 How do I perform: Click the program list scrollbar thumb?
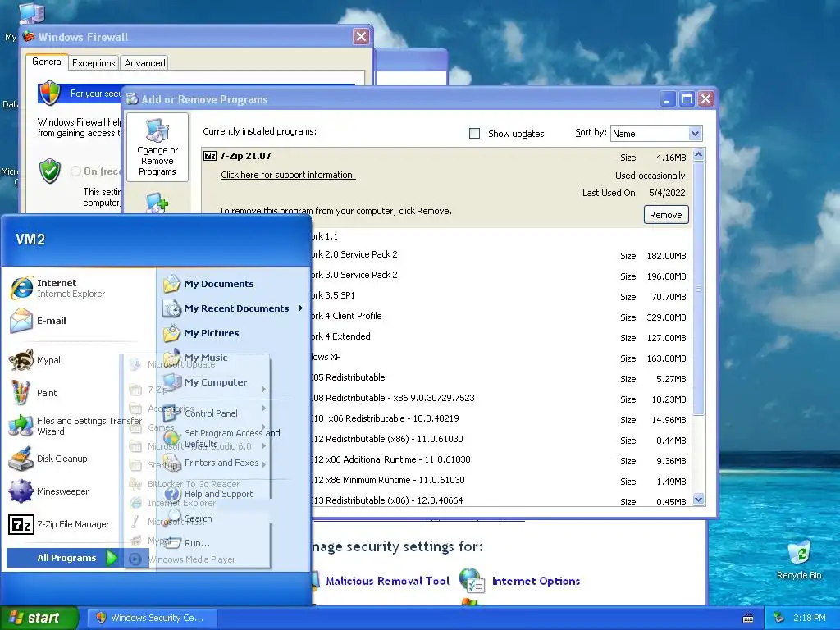(x=698, y=288)
